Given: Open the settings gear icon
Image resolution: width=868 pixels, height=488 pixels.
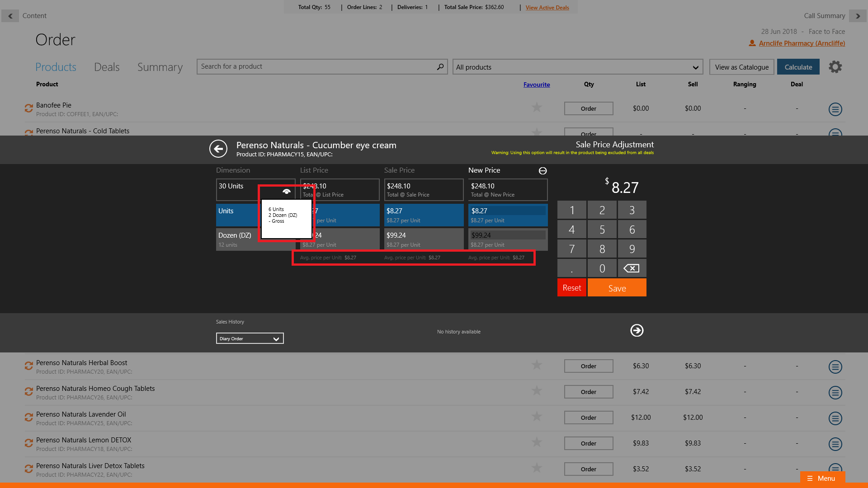Looking at the screenshot, I should pos(835,67).
